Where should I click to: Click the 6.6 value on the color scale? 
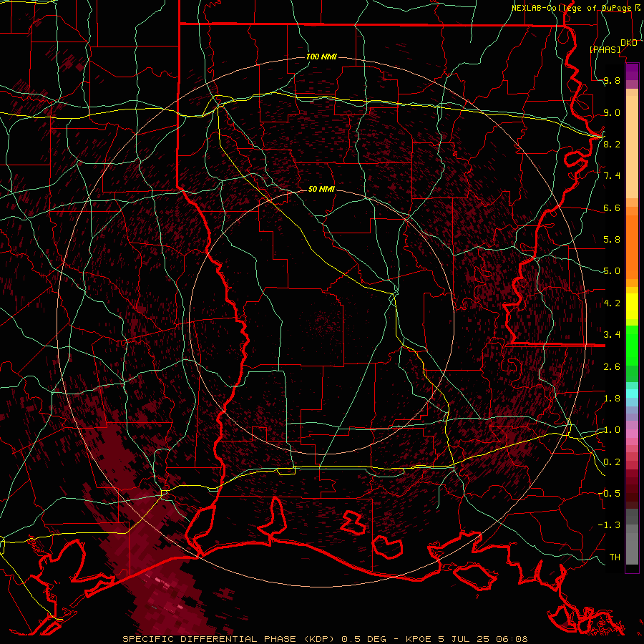(611, 208)
